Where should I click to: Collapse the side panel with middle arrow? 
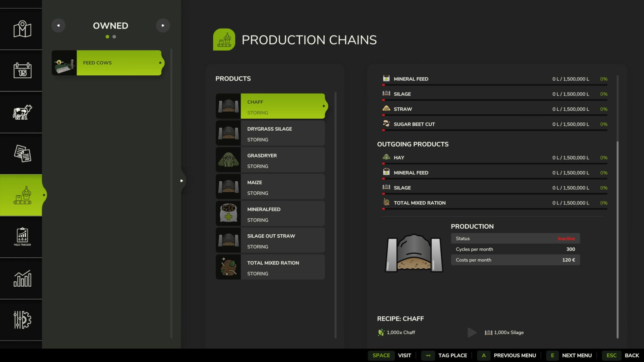181,181
